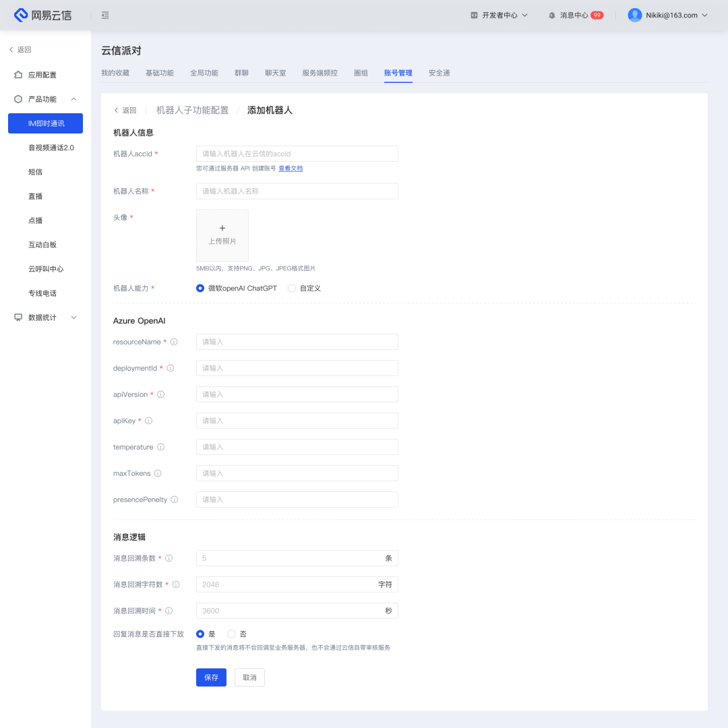The width and height of the screenshot is (728, 728).
Task: Click the 查看文档 documentation link
Action: (x=291, y=168)
